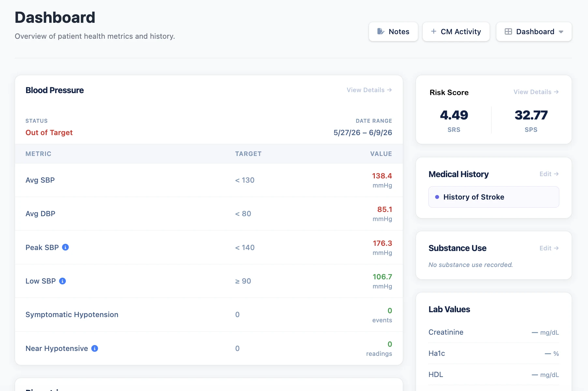Screen dimensions: 588x391
Task: Click the arrow icon beside Medical History Edit
Action: point(556,174)
